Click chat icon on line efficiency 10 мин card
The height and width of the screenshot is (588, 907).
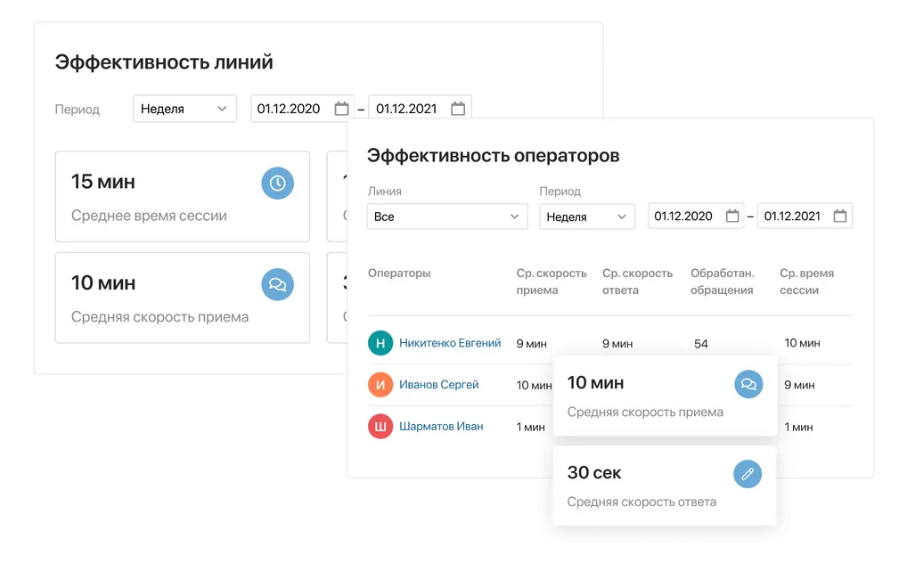pyautogui.click(x=278, y=284)
